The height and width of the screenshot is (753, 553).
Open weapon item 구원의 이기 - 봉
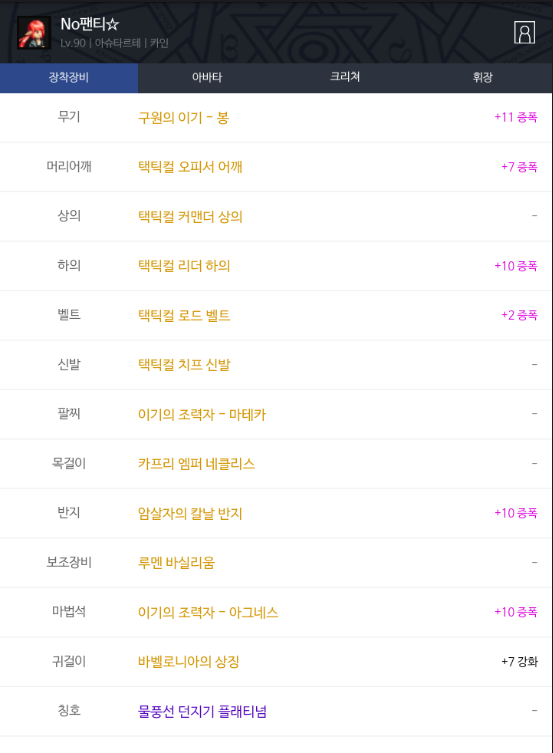pyautogui.click(x=183, y=118)
